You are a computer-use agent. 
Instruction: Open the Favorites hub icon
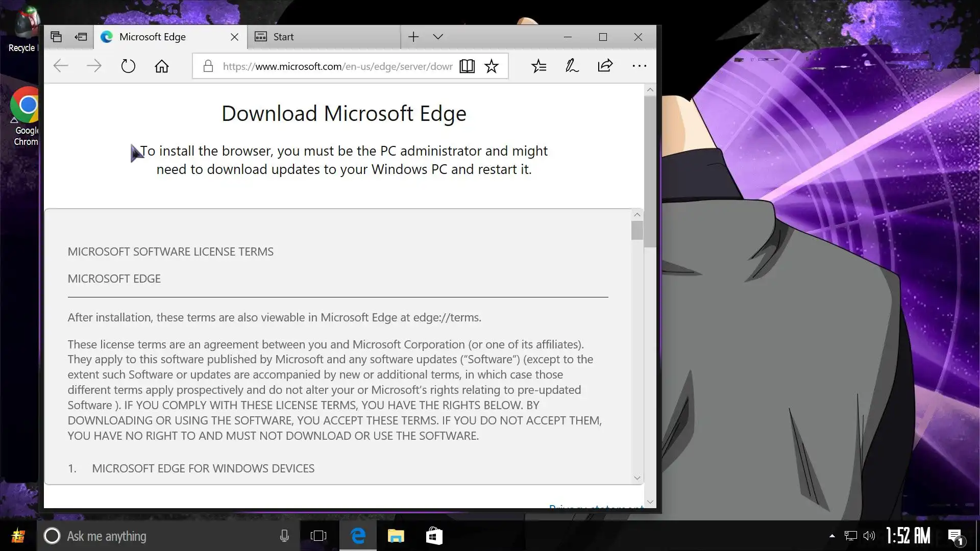click(x=538, y=66)
